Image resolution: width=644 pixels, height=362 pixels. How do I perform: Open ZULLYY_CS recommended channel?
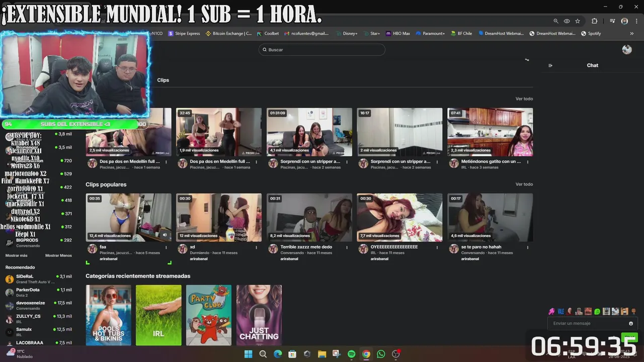(x=38, y=319)
